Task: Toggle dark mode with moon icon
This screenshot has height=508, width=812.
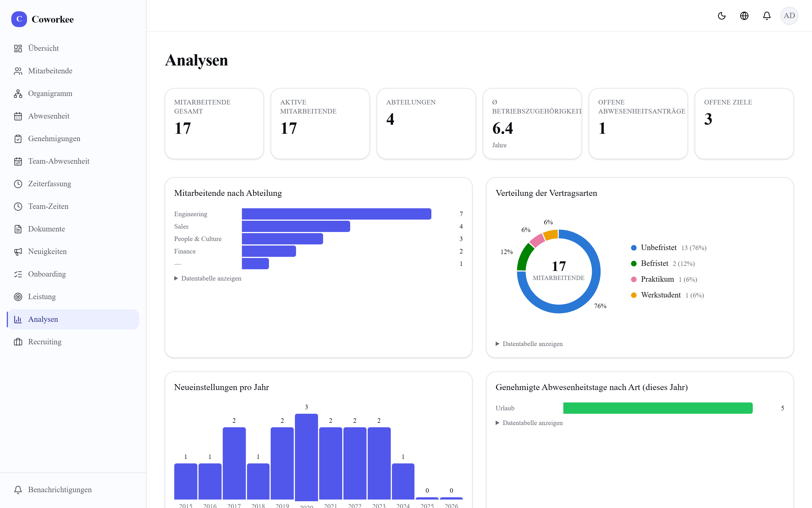Action: coord(722,16)
